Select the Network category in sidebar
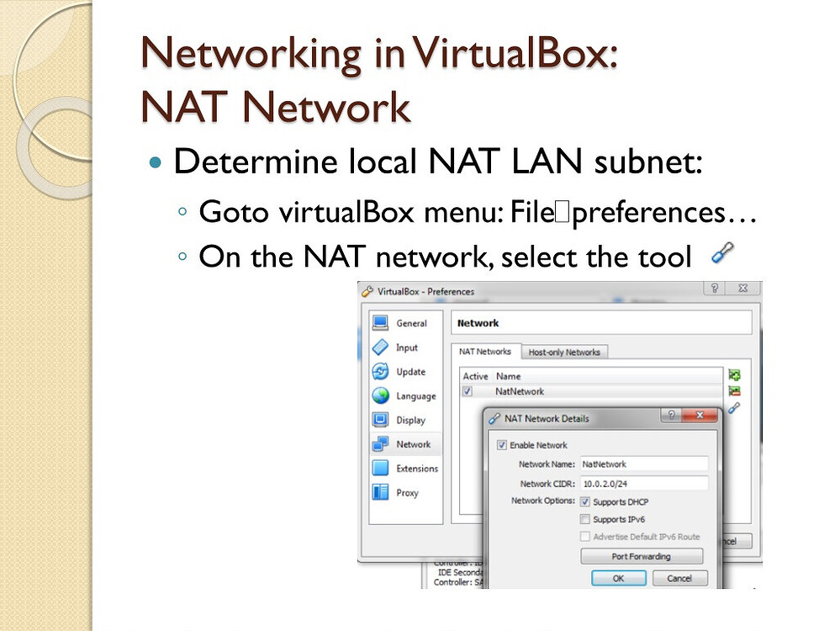This screenshot has height=631, width=840. (405, 444)
